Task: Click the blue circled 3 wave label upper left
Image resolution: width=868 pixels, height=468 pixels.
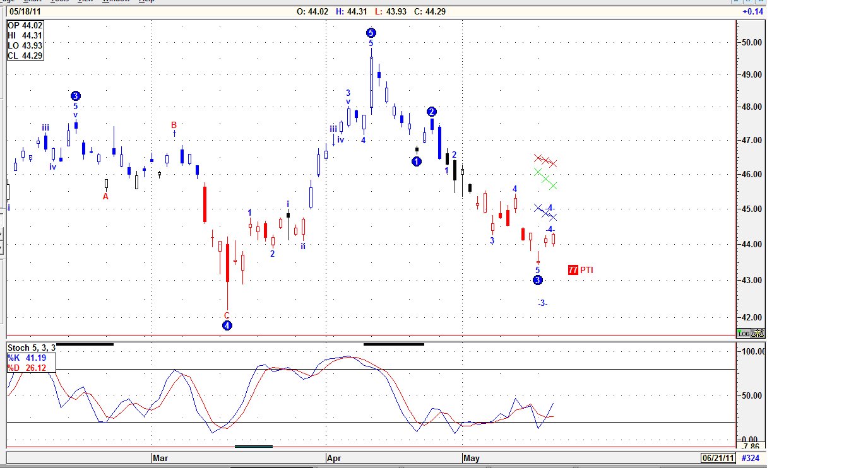Action: point(76,97)
